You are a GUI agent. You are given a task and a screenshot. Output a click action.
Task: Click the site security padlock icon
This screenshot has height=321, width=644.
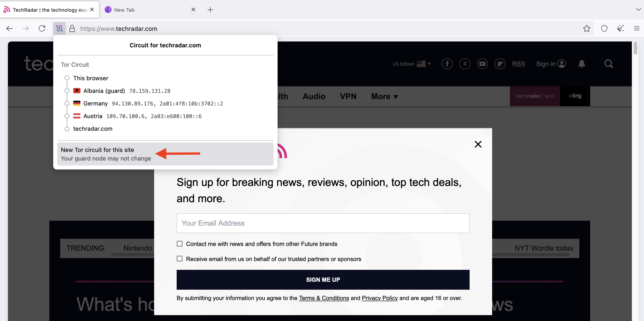(72, 29)
